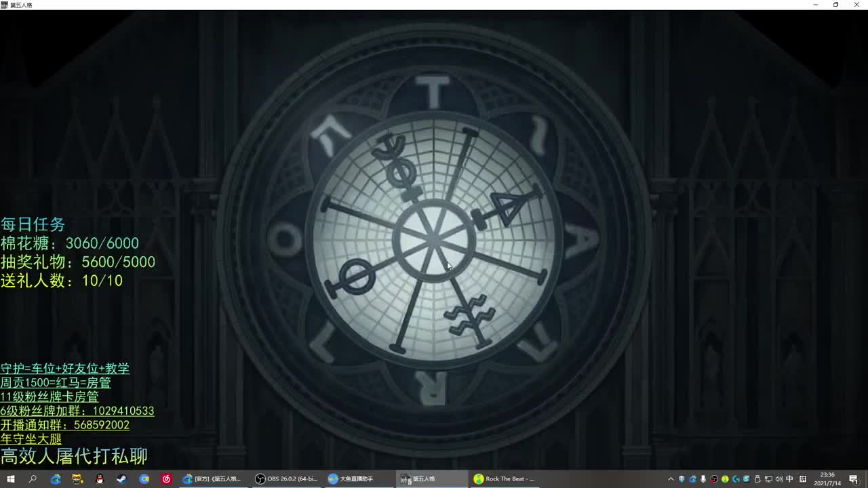Screen dimensions: 868x488
Task: Click the 棉花糖: 3060/6000 line
Action: click(69, 243)
